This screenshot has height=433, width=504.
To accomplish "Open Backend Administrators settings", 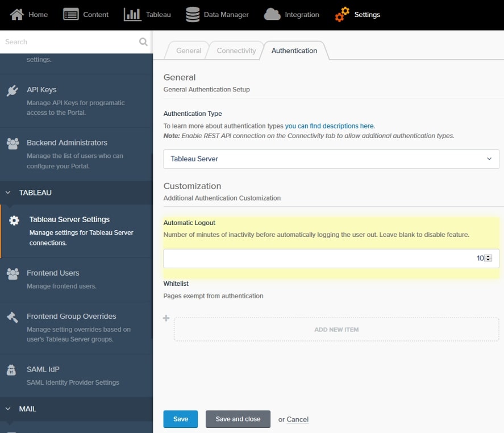I will coord(76,154).
